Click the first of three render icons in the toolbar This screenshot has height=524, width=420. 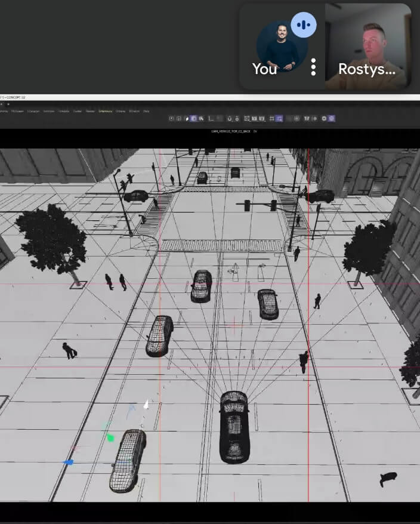tap(245, 119)
